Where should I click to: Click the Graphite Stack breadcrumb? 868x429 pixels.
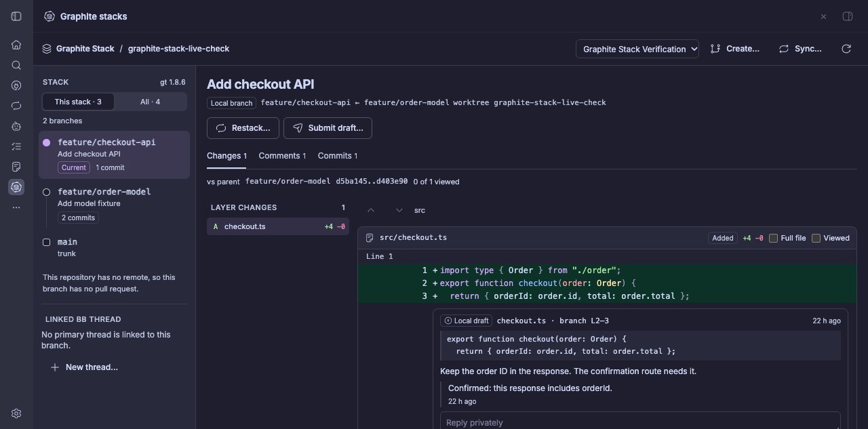tap(85, 49)
